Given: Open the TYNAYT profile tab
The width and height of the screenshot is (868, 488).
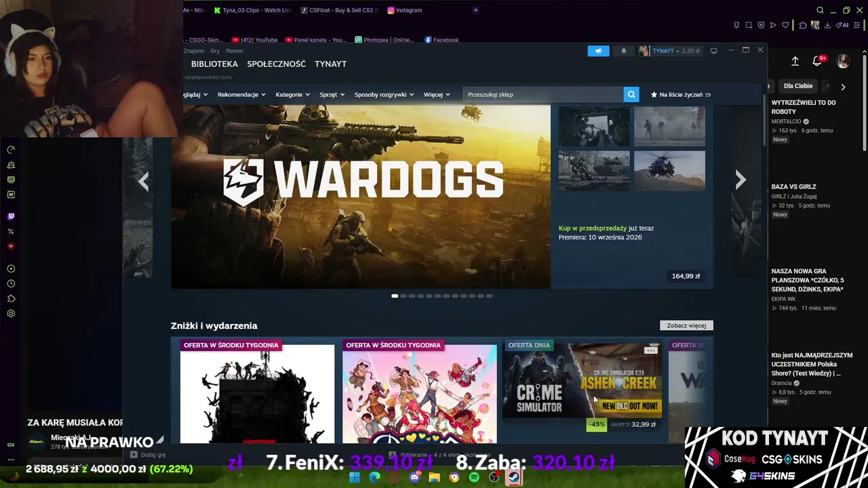Looking at the screenshot, I should tap(330, 64).
